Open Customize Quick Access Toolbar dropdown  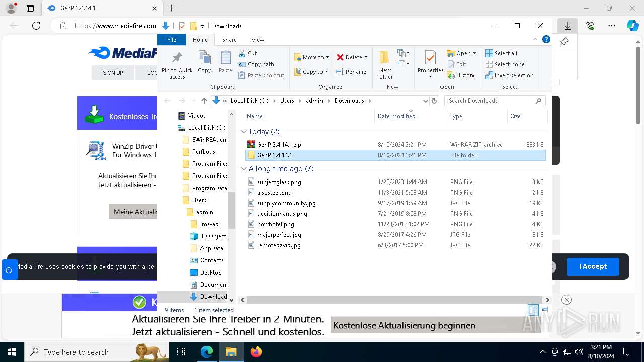(202, 26)
